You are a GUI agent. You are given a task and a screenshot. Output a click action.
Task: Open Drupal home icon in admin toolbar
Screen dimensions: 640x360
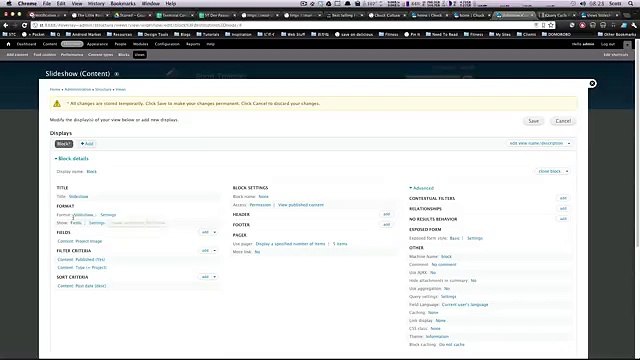8,44
